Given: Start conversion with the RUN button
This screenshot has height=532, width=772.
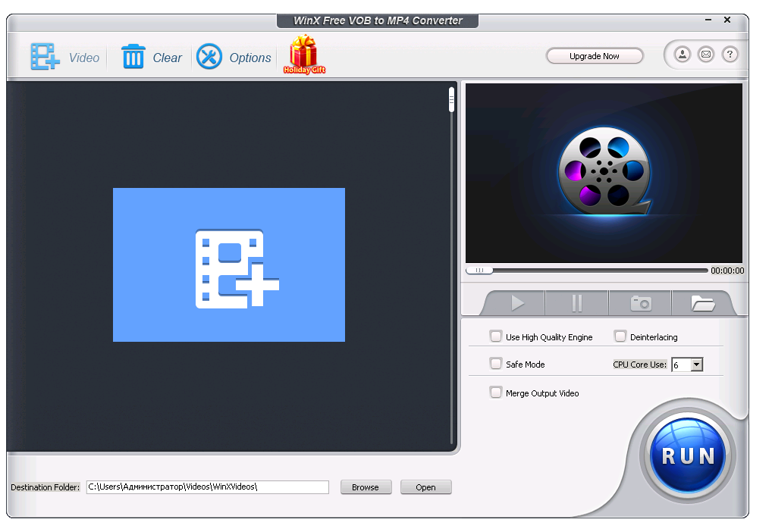Looking at the screenshot, I should tap(688, 455).
